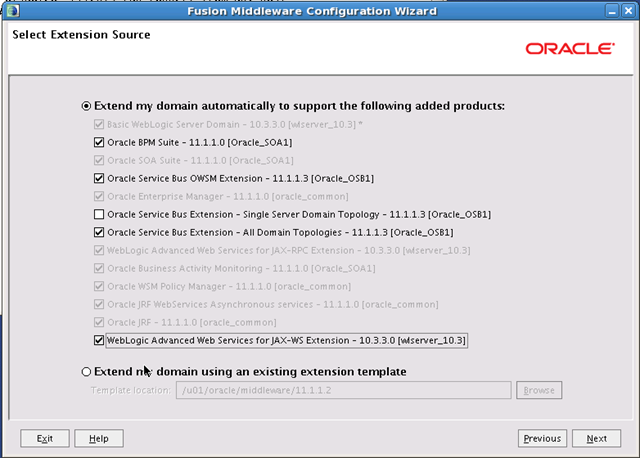This screenshot has height=458, width=640.
Task: Uncheck Oracle BPM Suite checkbox
Action: click(x=99, y=142)
